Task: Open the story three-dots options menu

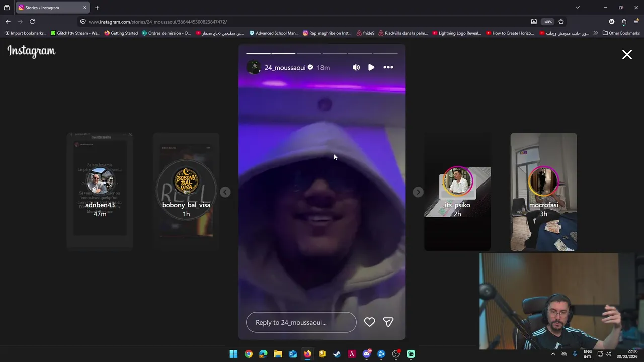Action: pyautogui.click(x=388, y=67)
